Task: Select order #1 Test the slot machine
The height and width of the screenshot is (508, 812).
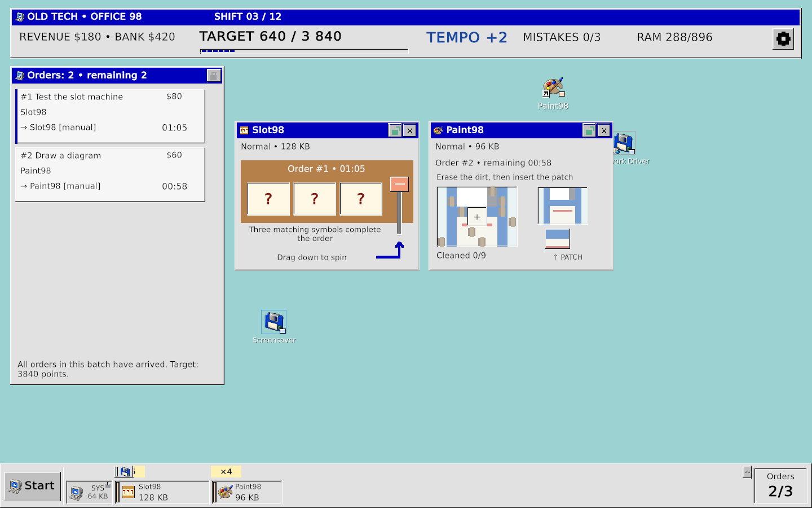Action: [x=110, y=116]
